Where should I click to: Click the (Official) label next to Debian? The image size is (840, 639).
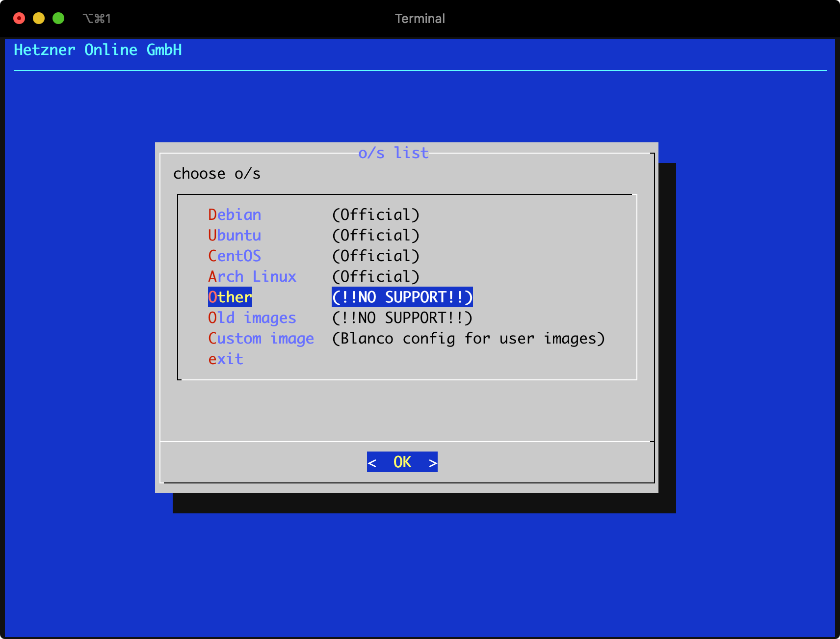[376, 214]
